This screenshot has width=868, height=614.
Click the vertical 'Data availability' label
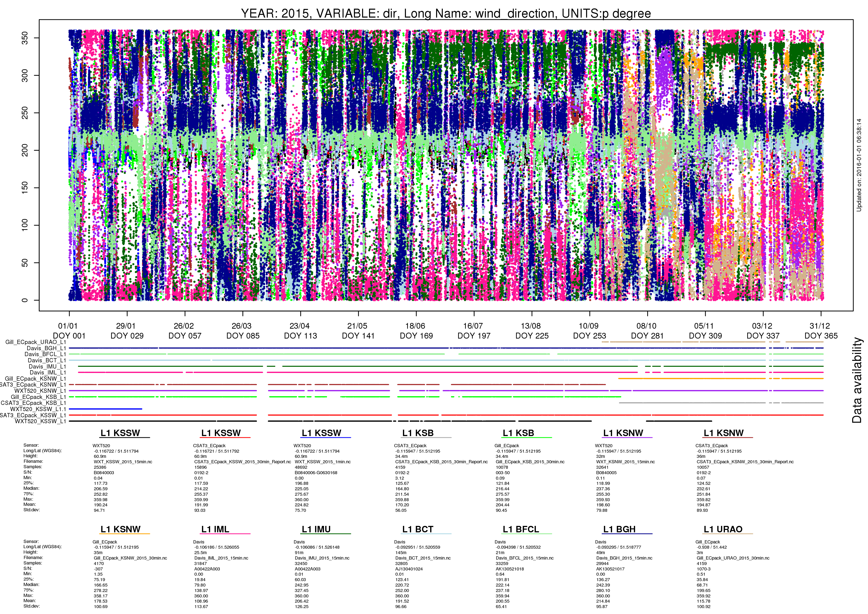pos(857,380)
